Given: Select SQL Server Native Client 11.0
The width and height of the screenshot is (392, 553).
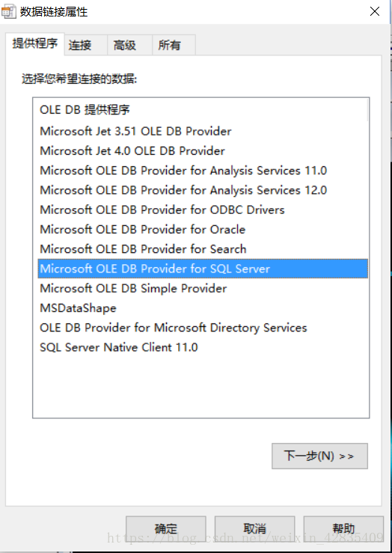Looking at the screenshot, I should point(203,347).
